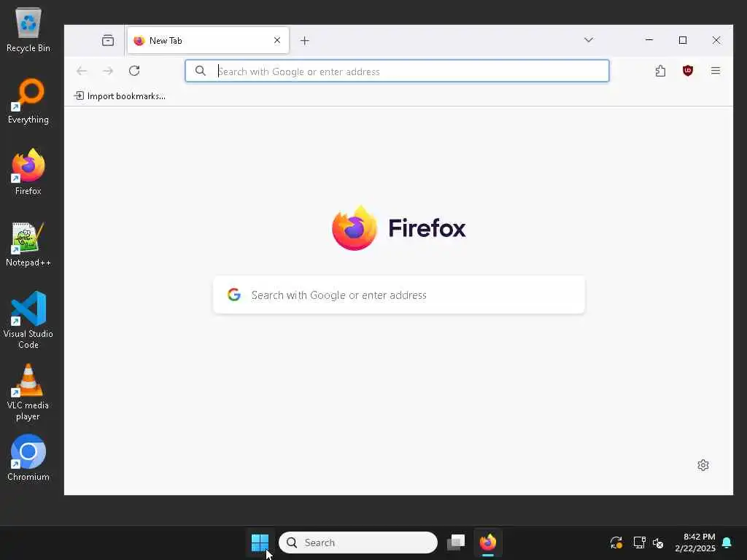747x560 pixels.
Task: Open the Extensions puzzle icon
Action: (660, 71)
